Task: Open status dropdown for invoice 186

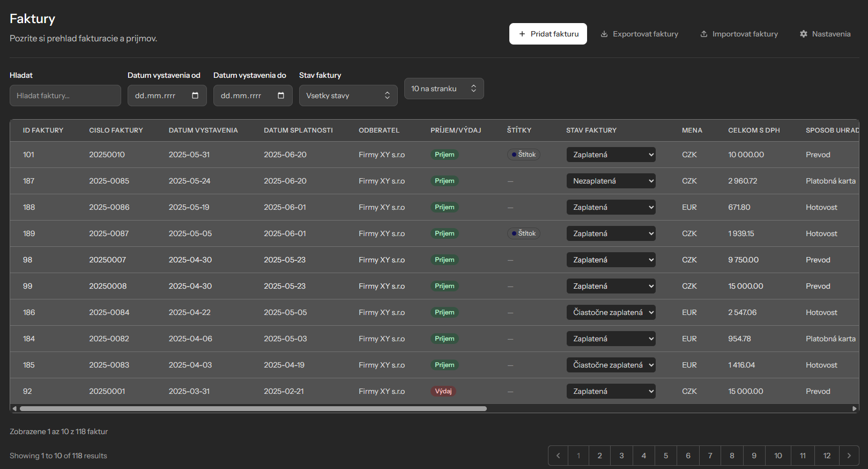Action: (x=611, y=312)
